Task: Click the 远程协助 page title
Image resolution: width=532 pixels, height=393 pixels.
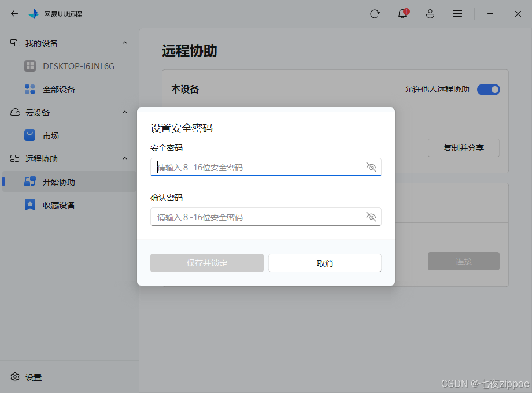Action: click(x=189, y=51)
